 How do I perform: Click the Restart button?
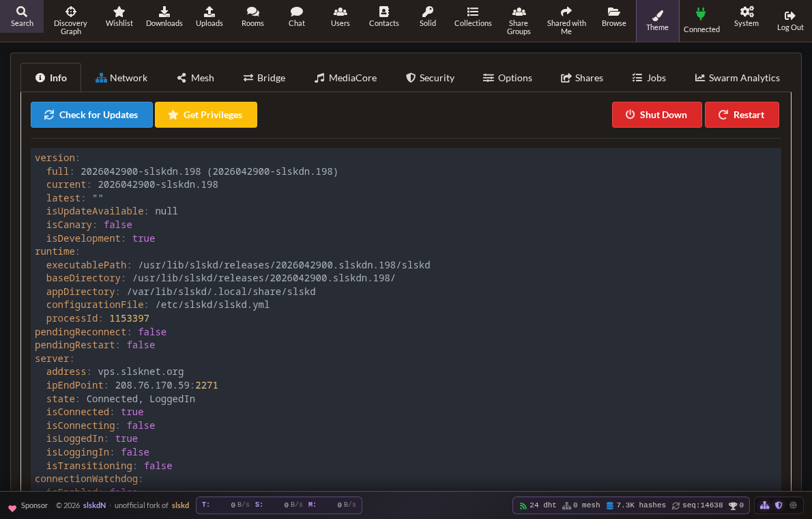coord(742,115)
